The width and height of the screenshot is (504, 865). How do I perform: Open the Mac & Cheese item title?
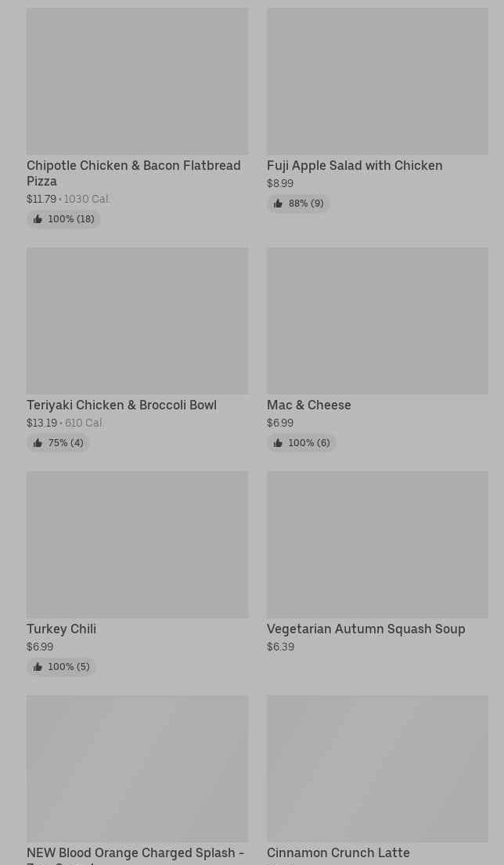(308, 405)
